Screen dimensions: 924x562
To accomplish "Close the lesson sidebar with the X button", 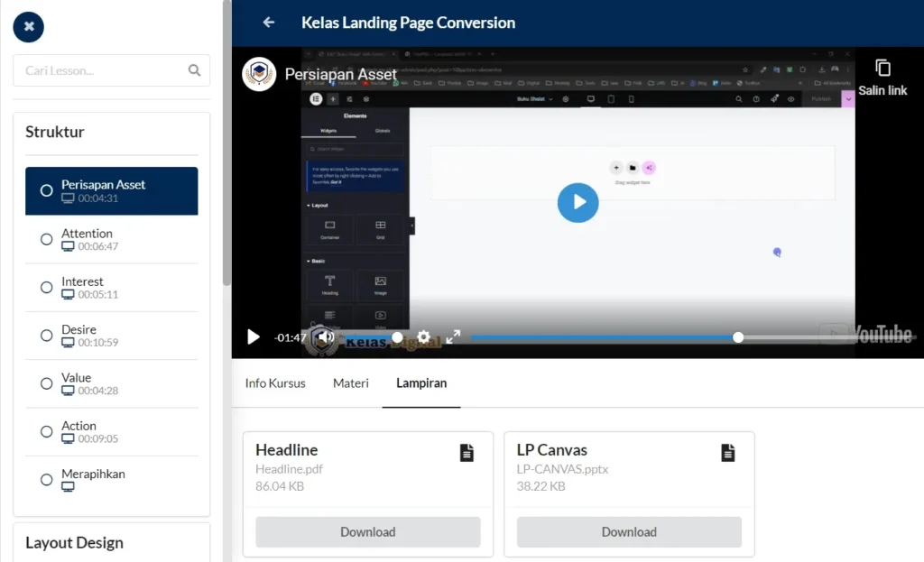I will pyautogui.click(x=28, y=26).
